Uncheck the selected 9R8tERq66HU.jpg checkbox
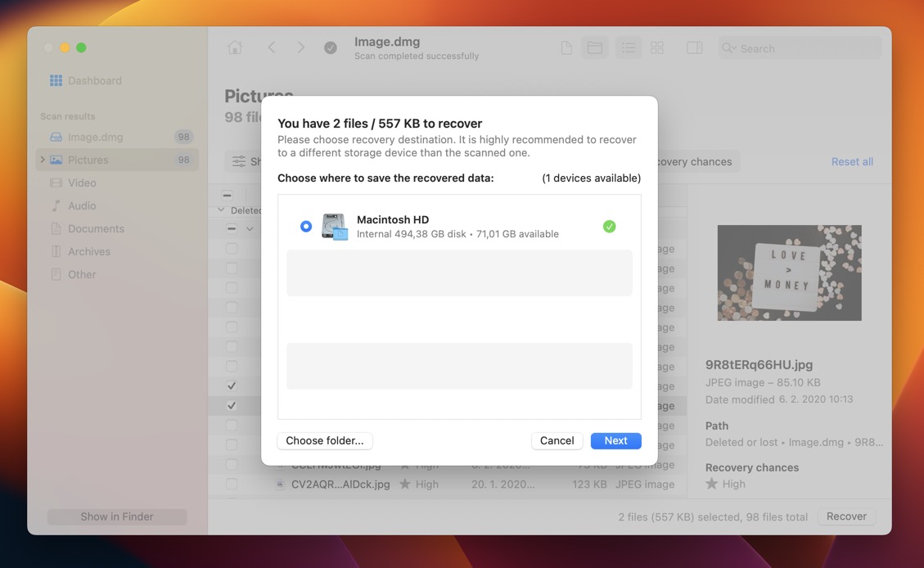Image resolution: width=924 pixels, height=568 pixels. tap(232, 406)
